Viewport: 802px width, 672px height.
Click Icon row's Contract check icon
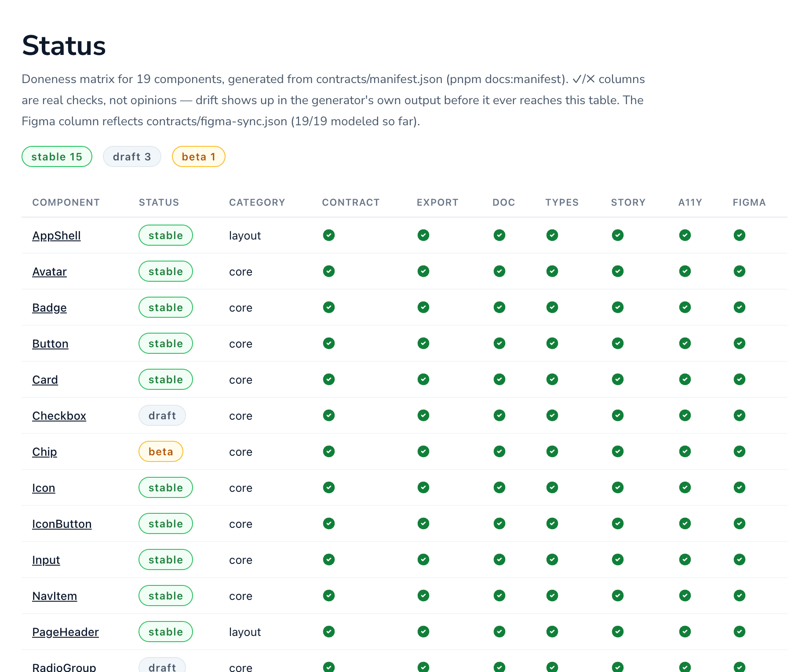329,487
